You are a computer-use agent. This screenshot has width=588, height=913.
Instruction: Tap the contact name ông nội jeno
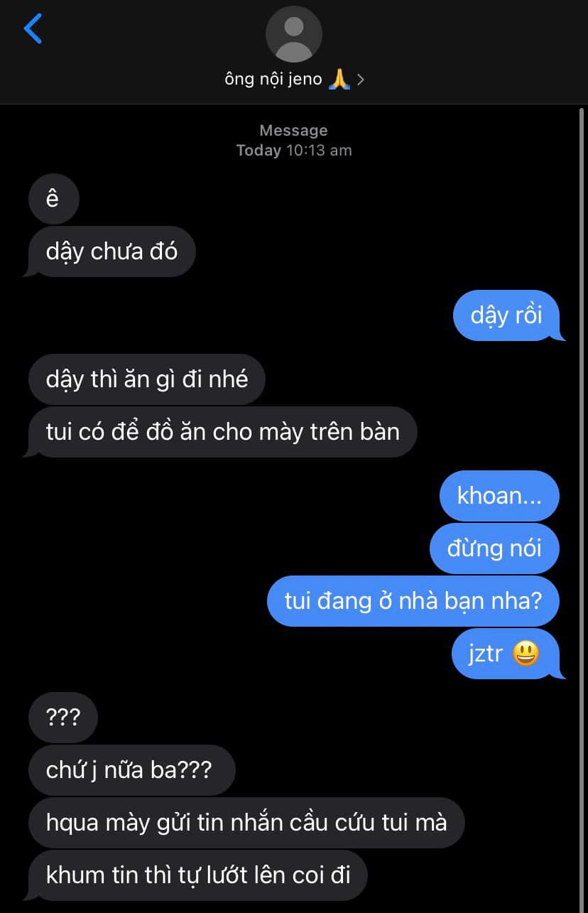pos(273,80)
